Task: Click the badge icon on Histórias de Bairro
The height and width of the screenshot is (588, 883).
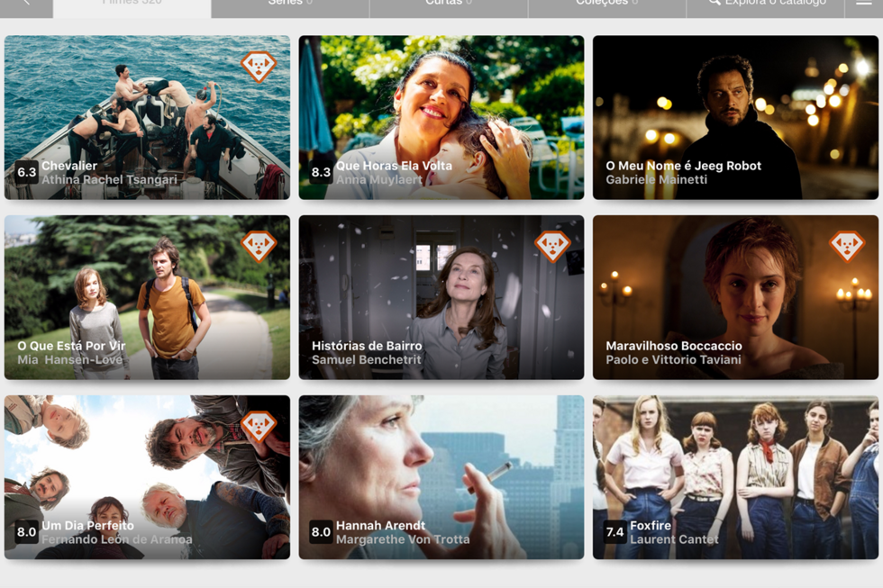Action: [x=552, y=246]
